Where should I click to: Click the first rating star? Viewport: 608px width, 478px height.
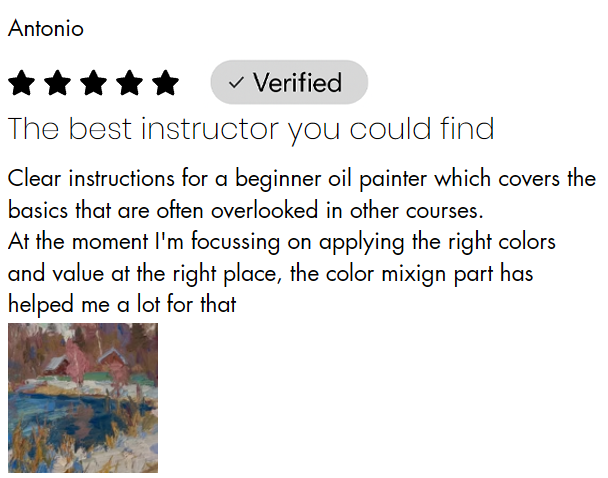pyautogui.click(x=22, y=82)
